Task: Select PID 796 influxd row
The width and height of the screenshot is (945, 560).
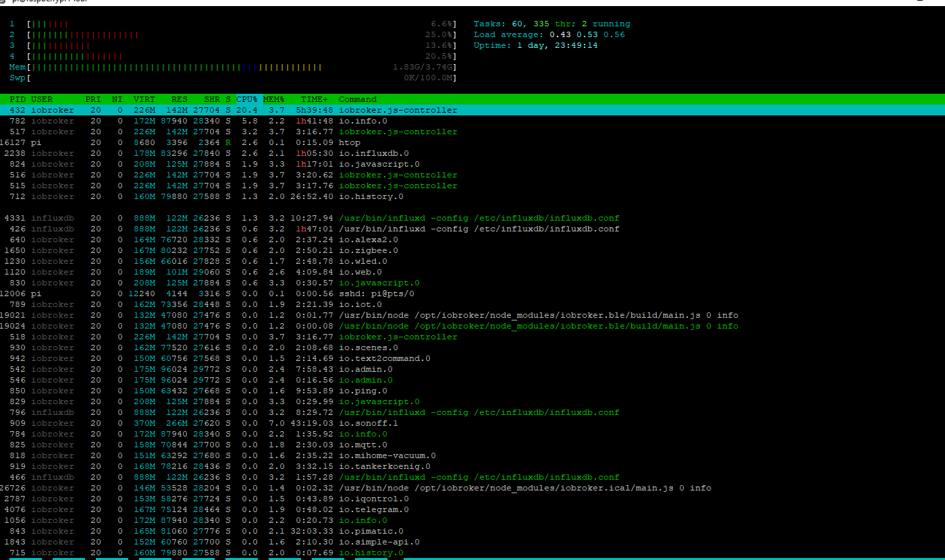Action: 473,412
